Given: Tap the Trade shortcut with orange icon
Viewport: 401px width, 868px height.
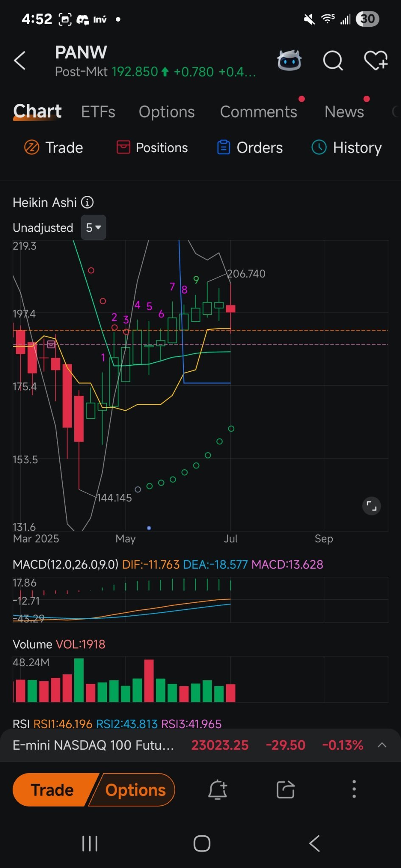Looking at the screenshot, I should [x=53, y=147].
